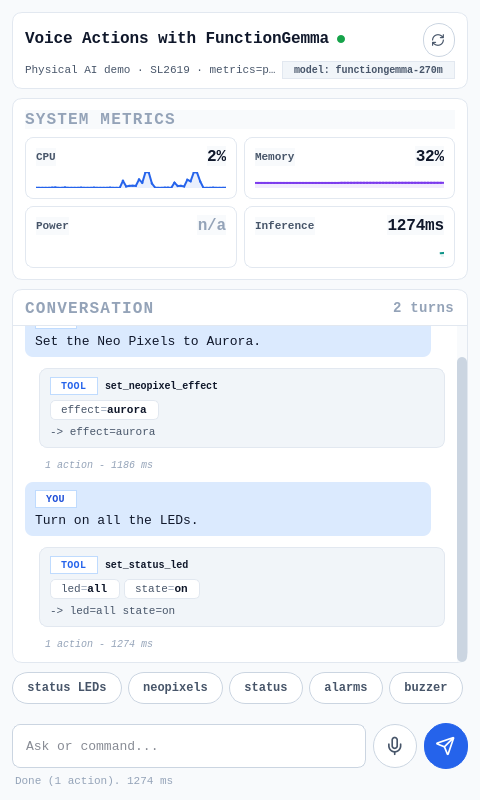The height and width of the screenshot is (800, 480).
Task: Click the green connection status dot
Action: point(341,39)
